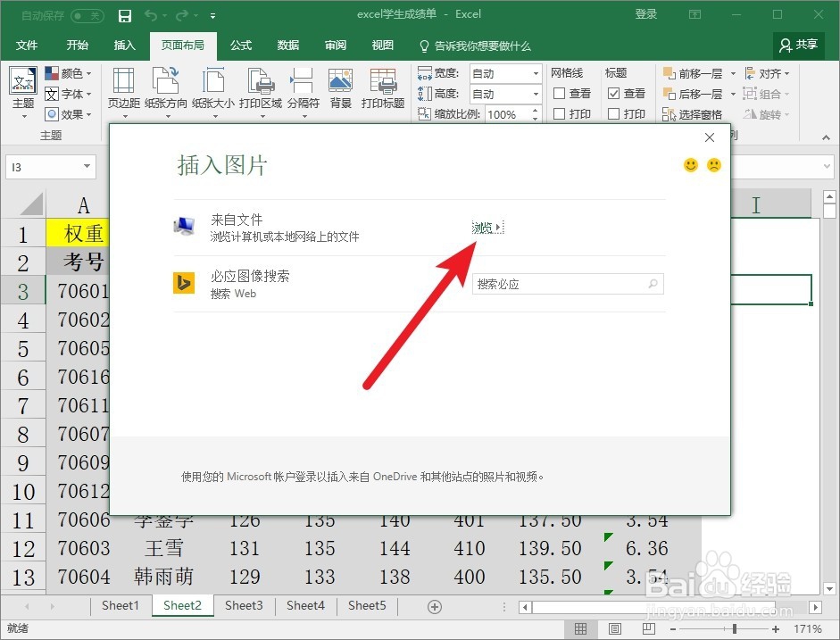Screen dimensions: 840x640
Task: Enable 打印 checkbox under 标题
Action: 614,113
